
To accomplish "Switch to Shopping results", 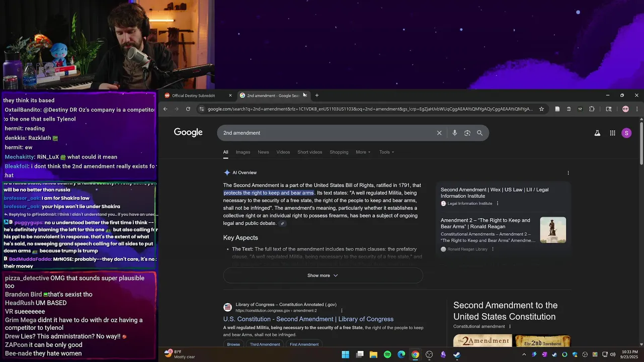I will click(339, 152).
